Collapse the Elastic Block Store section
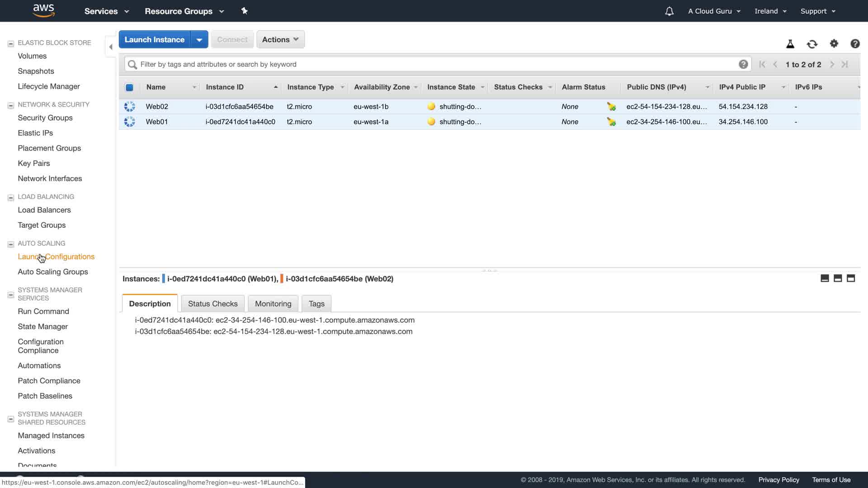Screen dimensions: 868x488 click(x=11, y=44)
